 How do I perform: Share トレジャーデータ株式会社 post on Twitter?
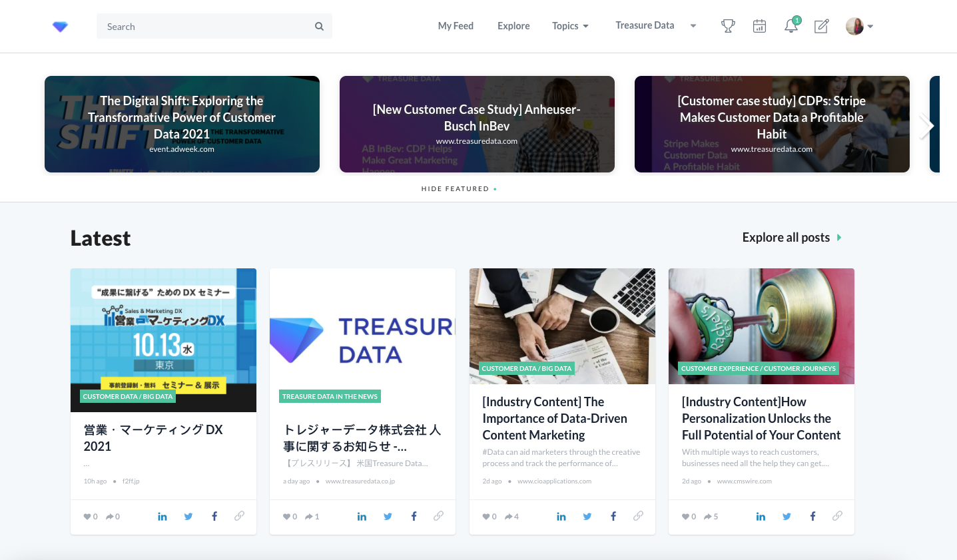(x=388, y=516)
